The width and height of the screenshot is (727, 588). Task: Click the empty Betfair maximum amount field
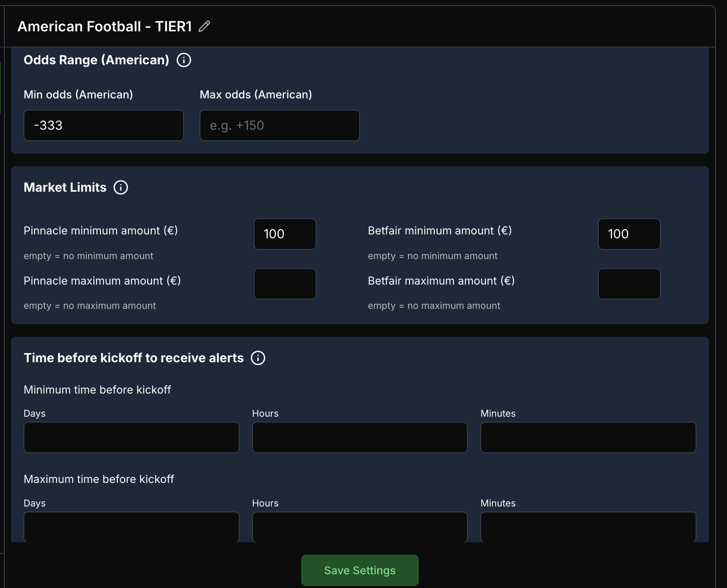click(629, 284)
